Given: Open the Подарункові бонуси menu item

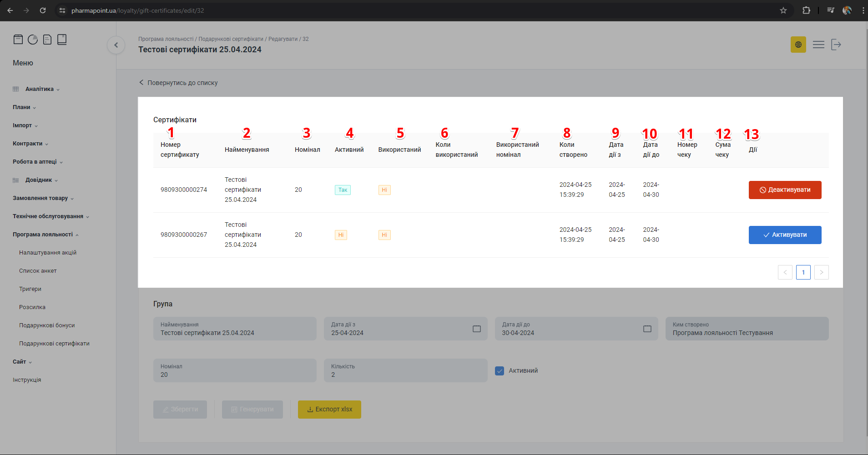Looking at the screenshot, I should [47, 325].
